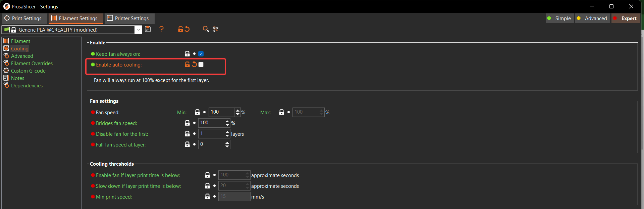Image resolution: width=644 pixels, height=209 pixels.
Task: Click the Keep fan always on label
Action: coord(118,54)
